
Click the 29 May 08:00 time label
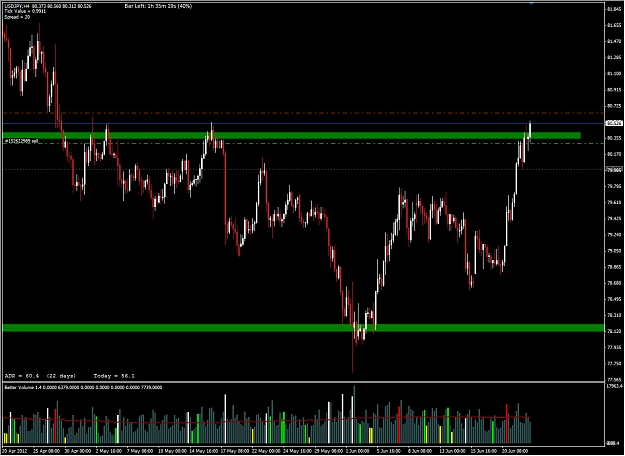328,451
